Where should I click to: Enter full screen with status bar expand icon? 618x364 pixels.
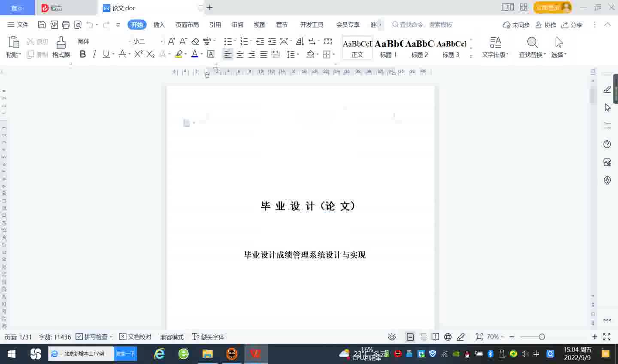coord(607,337)
